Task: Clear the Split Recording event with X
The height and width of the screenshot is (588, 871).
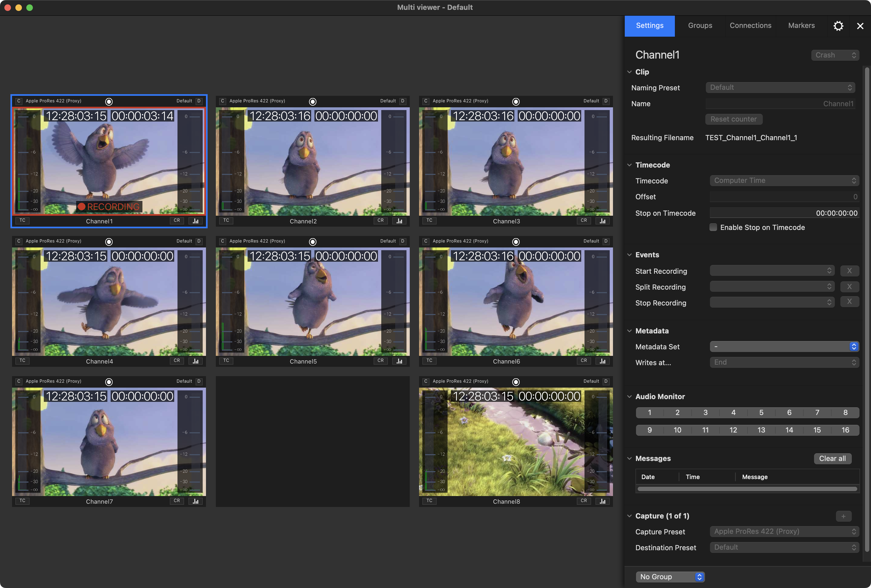Action: 849,287
